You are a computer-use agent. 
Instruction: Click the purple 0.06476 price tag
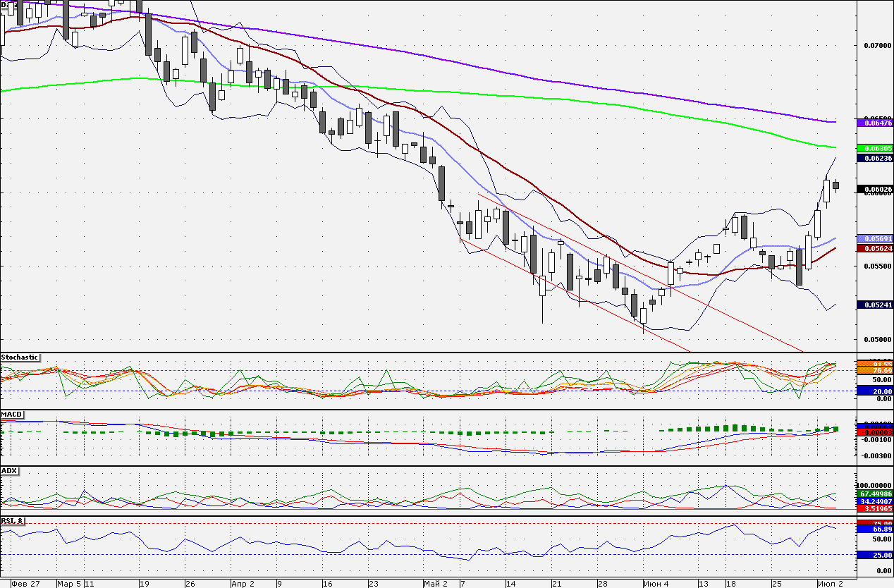(875, 123)
